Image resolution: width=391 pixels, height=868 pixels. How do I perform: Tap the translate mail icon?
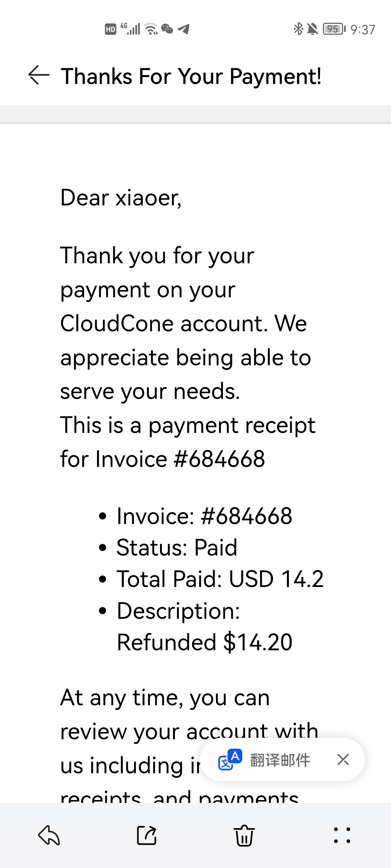(x=230, y=759)
